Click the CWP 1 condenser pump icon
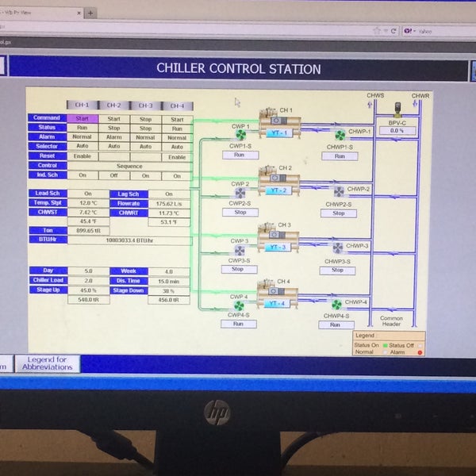This screenshot has height=476, width=476. [x=240, y=134]
